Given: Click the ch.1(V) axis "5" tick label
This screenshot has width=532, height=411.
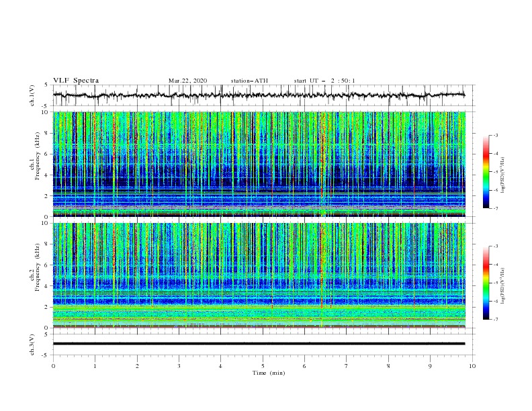Looking at the screenshot, I should [x=46, y=85].
